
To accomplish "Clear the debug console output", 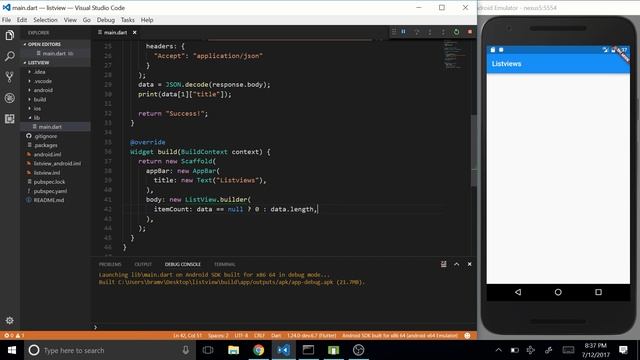I will click(x=443, y=264).
